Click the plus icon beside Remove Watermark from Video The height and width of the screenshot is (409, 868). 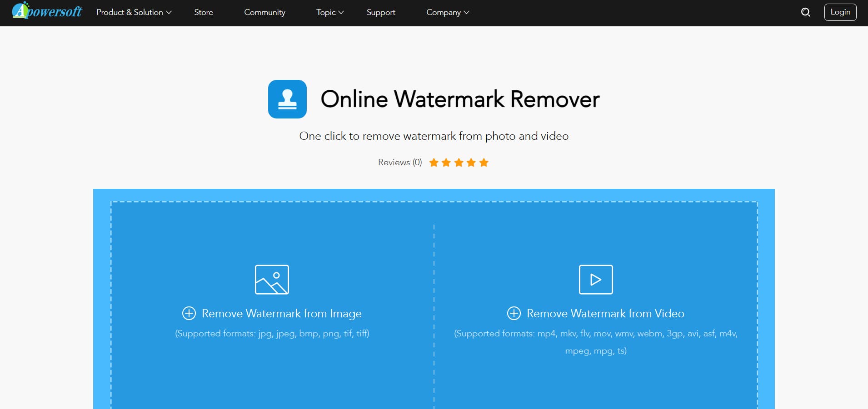tap(514, 313)
